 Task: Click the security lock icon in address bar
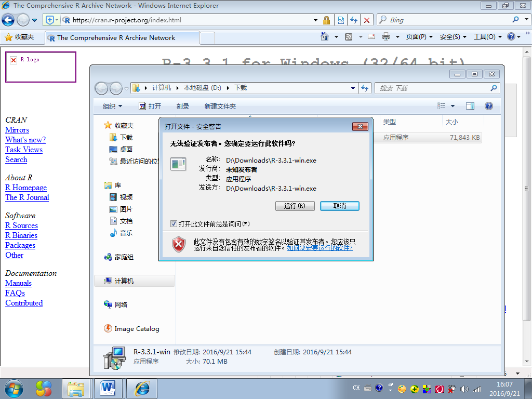(x=326, y=20)
